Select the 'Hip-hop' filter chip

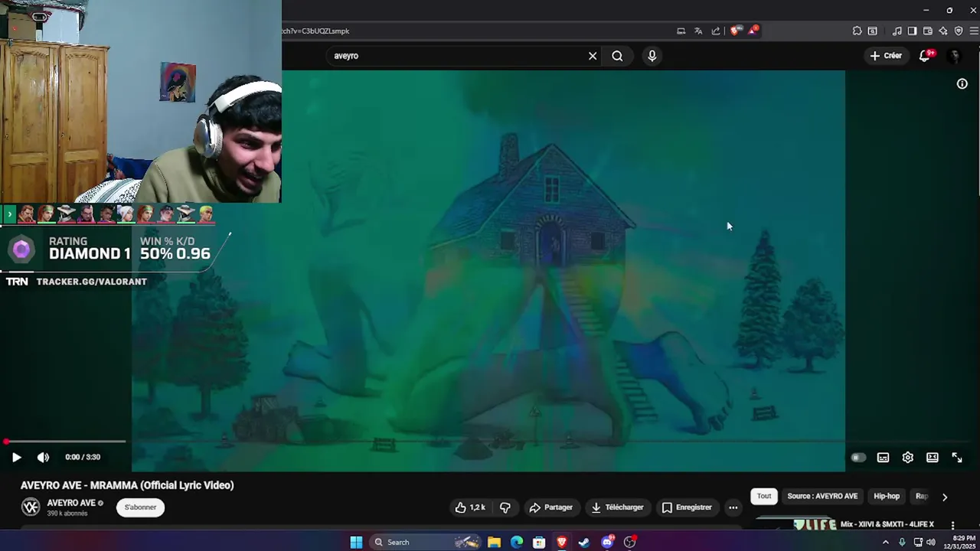887,496
